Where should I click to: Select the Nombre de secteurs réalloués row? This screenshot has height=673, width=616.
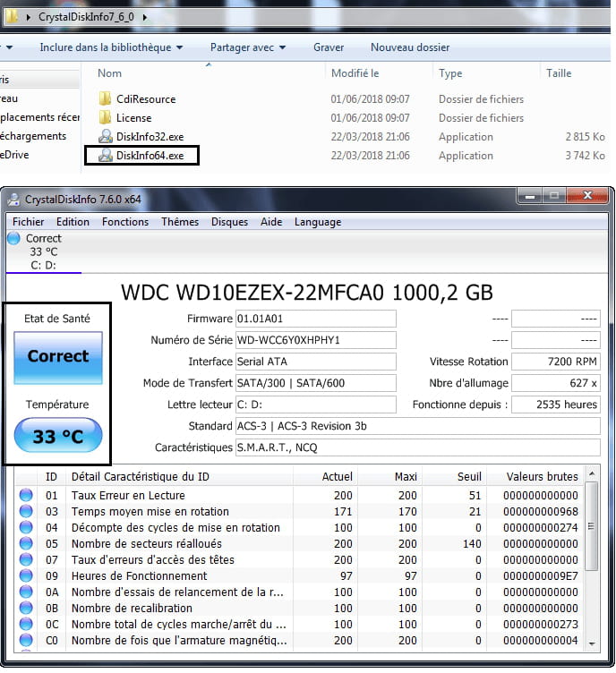click(300, 543)
